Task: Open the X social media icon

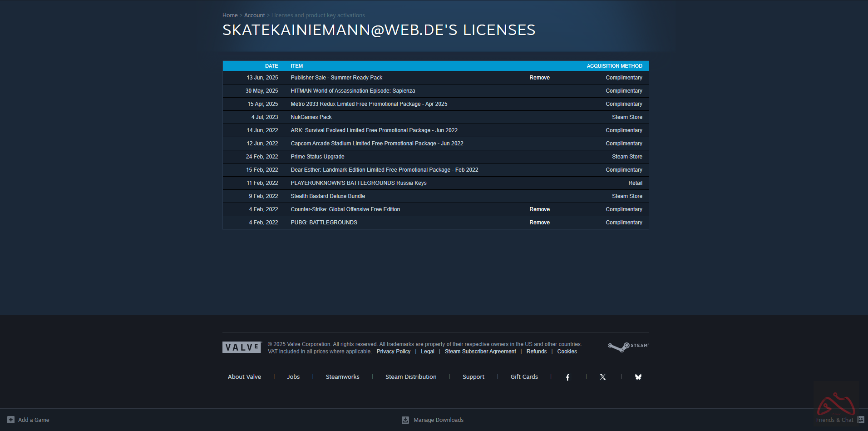Action: [x=602, y=377]
